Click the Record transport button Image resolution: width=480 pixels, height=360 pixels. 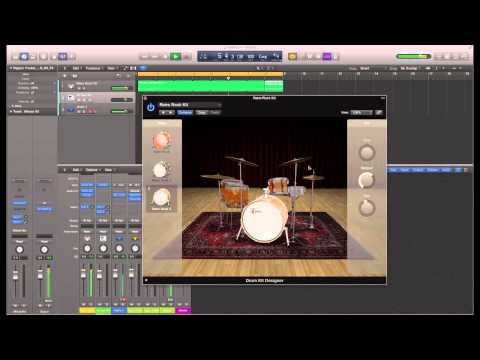click(x=186, y=57)
